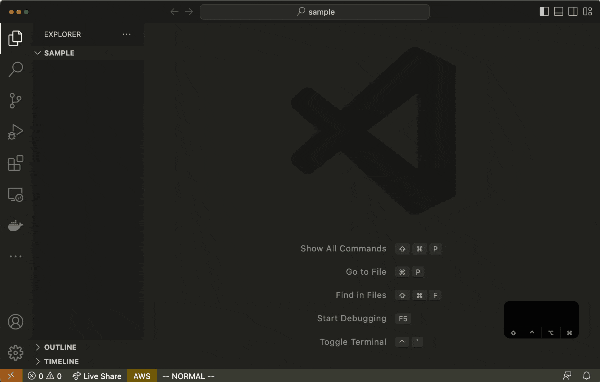Show additional views ellipsis in activity bar
This screenshot has width=600, height=382.
(x=15, y=256)
